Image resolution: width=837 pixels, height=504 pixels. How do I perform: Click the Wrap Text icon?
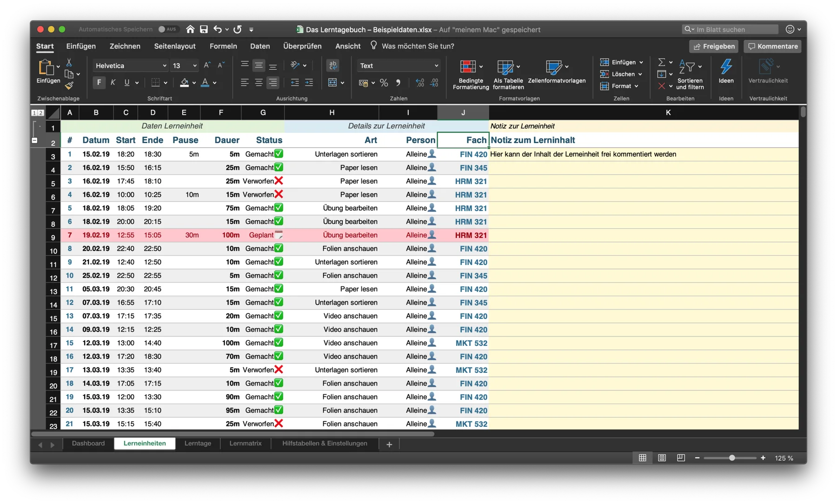click(x=333, y=66)
